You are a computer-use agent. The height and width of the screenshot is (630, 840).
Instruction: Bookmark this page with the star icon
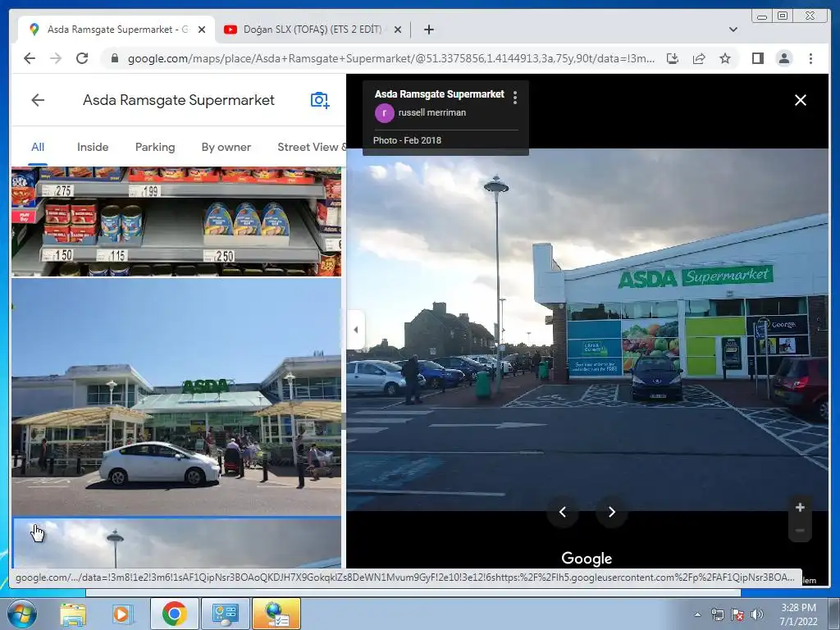(725, 58)
